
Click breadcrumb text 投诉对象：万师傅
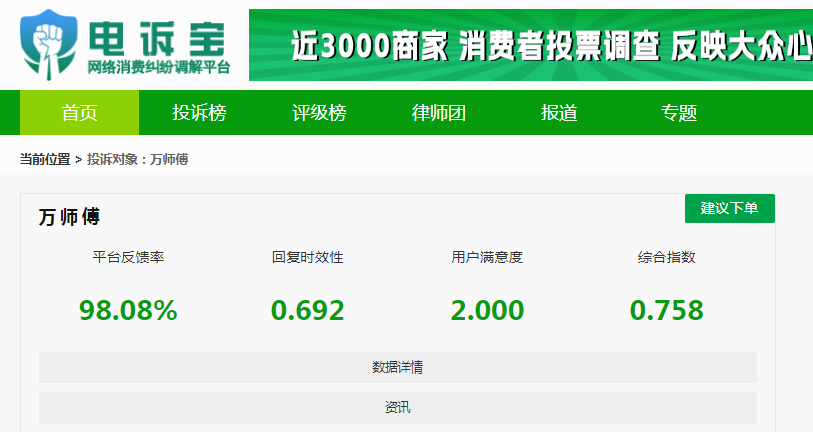tap(137, 159)
